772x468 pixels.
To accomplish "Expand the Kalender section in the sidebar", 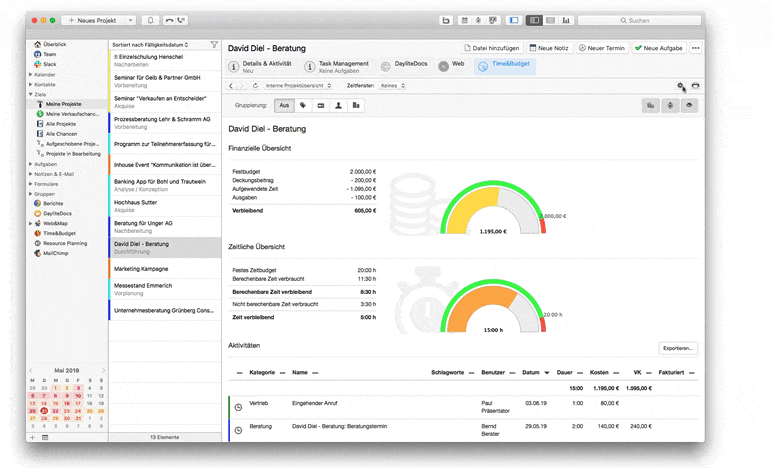I will tap(31, 75).
